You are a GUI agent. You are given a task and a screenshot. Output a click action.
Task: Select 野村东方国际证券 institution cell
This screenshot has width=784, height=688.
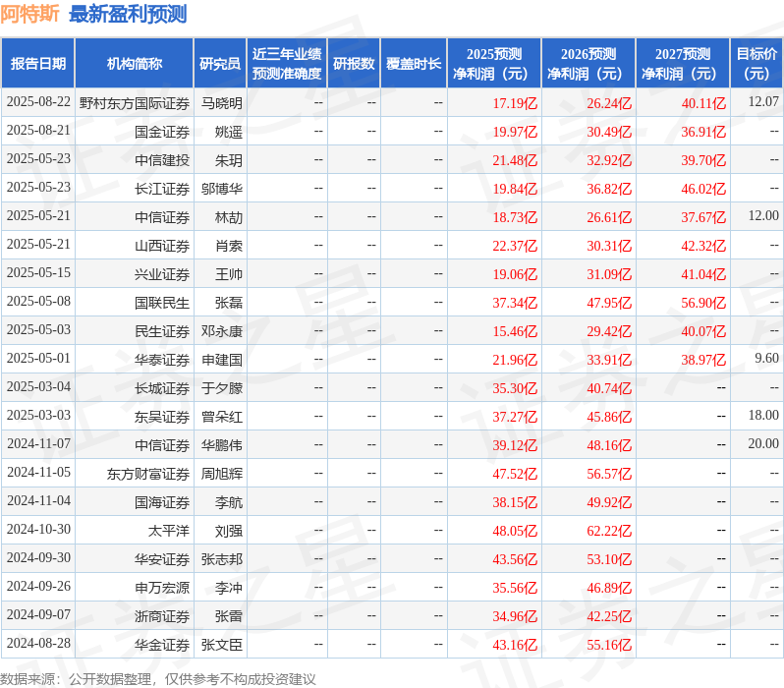tap(134, 103)
